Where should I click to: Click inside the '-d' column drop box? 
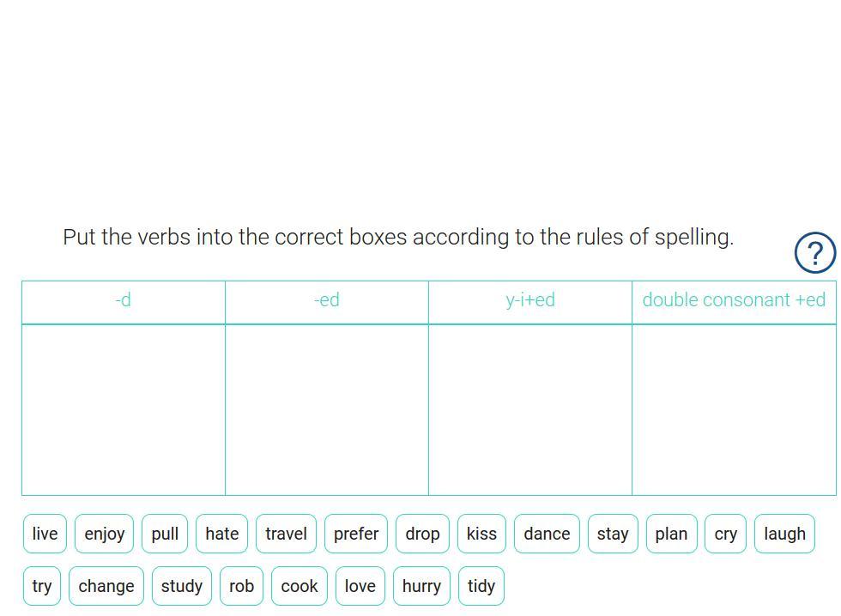124,409
